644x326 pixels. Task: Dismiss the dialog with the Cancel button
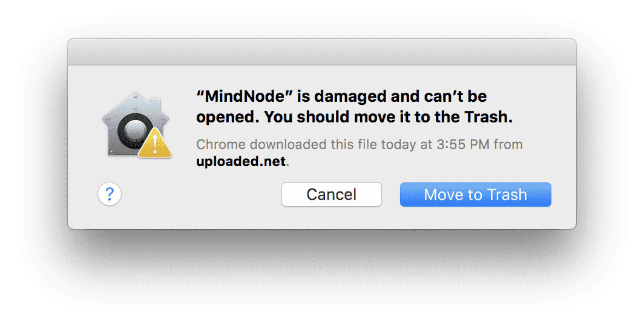332,195
